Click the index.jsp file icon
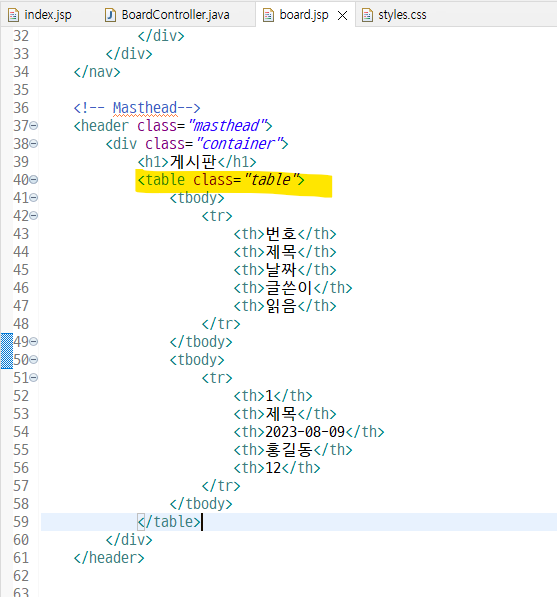Screen dimensions: 557x597 [13, 15]
